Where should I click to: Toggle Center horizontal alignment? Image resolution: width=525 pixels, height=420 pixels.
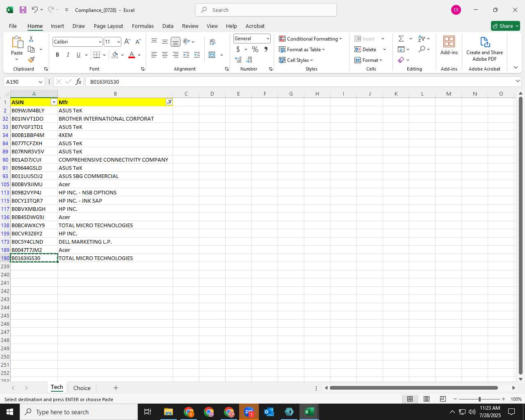tap(165, 55)
